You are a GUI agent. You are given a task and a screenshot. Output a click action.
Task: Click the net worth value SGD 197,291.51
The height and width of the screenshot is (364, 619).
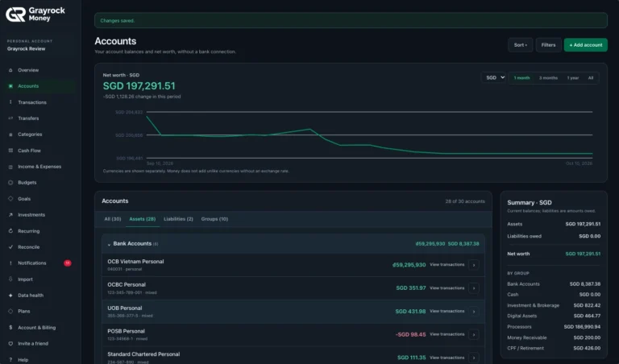[x=139, y=86]
